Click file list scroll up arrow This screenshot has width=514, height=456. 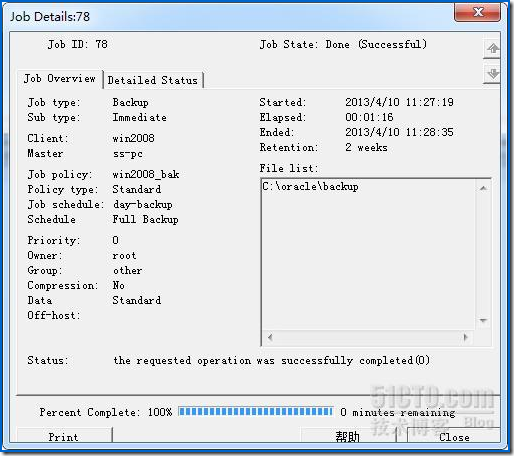tap(483, 188)
